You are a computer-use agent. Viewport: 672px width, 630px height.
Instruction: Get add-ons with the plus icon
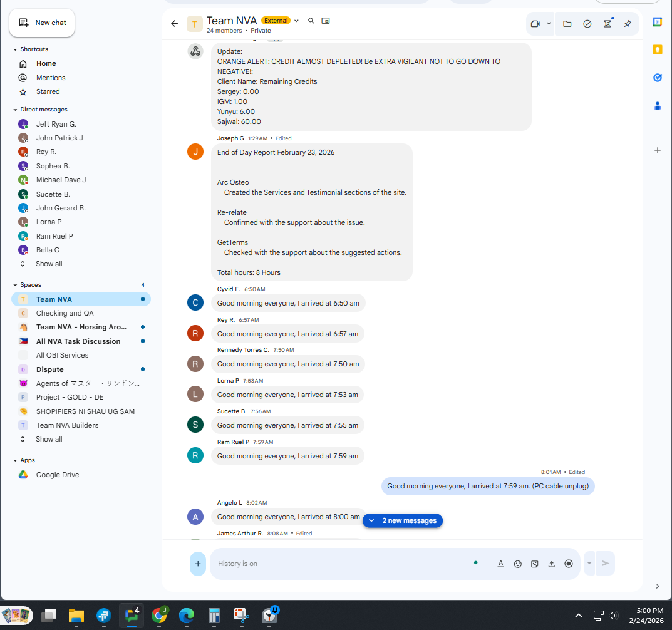pos(658,150)
